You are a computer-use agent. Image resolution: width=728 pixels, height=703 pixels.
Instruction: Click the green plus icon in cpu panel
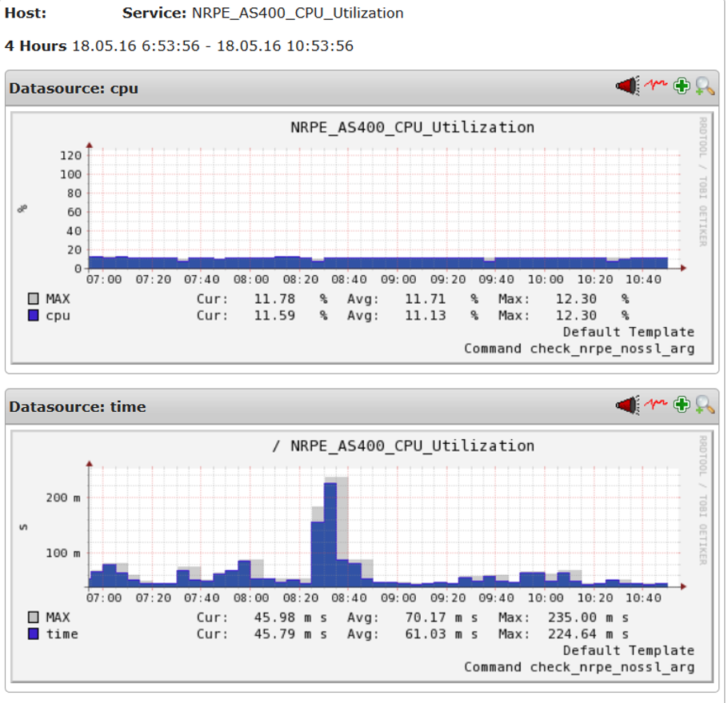coord(681,86)
